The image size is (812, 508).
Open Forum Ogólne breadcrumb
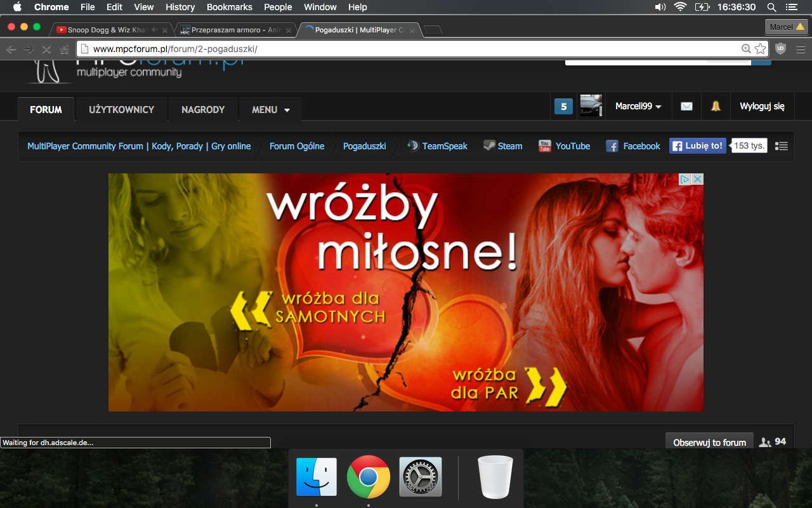297,146
